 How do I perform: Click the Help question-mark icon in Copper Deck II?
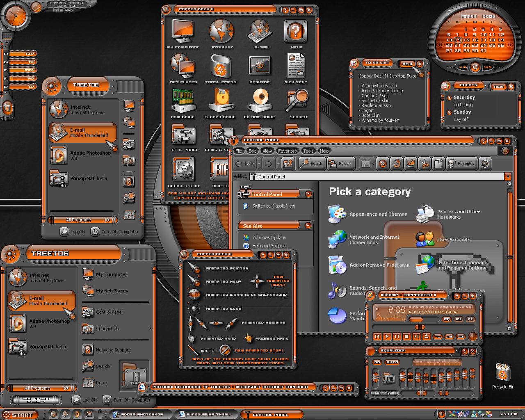296,32
